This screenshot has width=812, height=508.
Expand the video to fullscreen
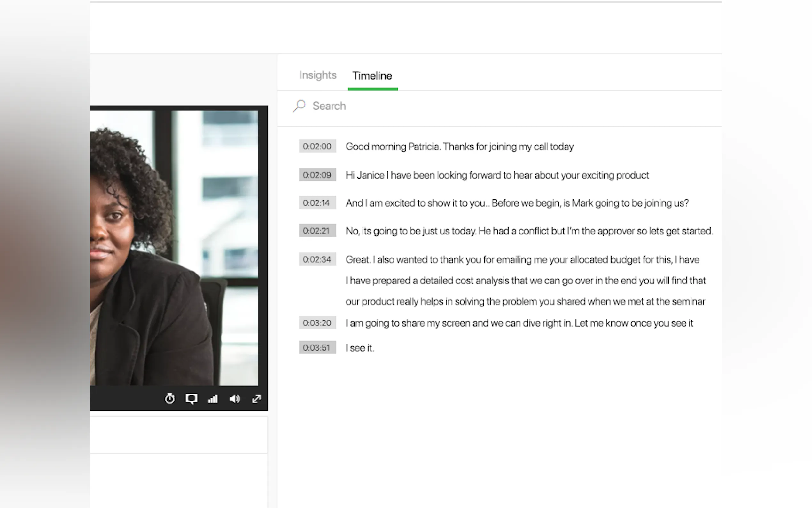(x=256, y=399)
